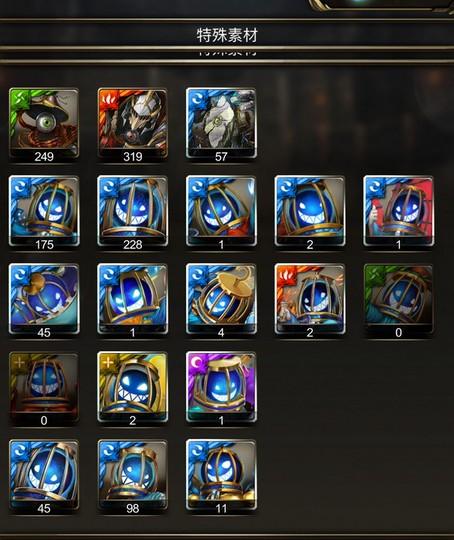This screenshot has width=454, height=540.
Task: Select third row water spirit with count 1
Action: [x=133, y=300]
